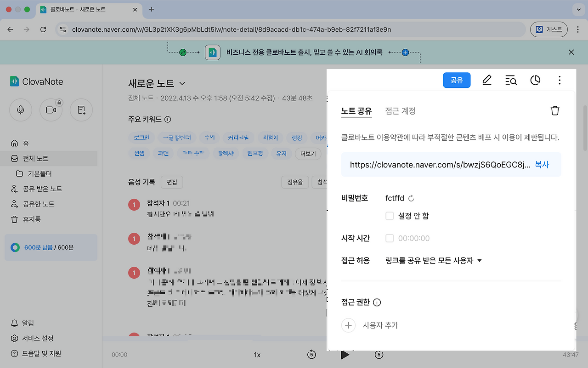Play the recording
588x368 pixels.
[x=345, y=355]
